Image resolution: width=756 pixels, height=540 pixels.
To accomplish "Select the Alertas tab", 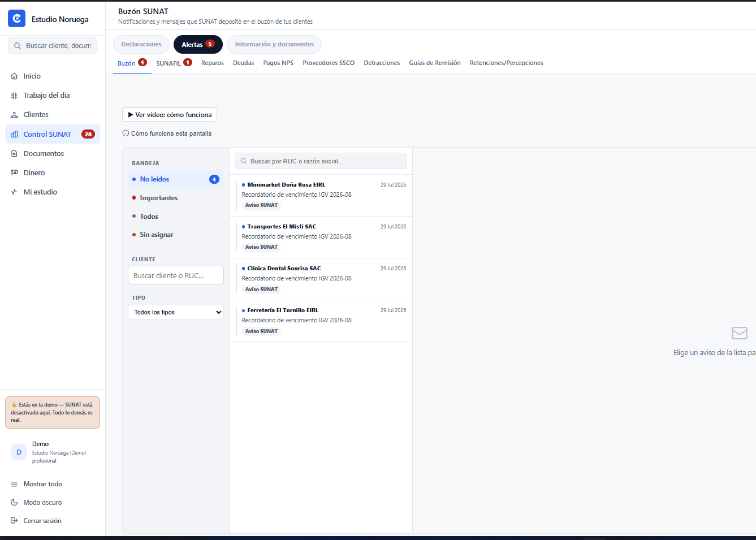I will point(198,44).
